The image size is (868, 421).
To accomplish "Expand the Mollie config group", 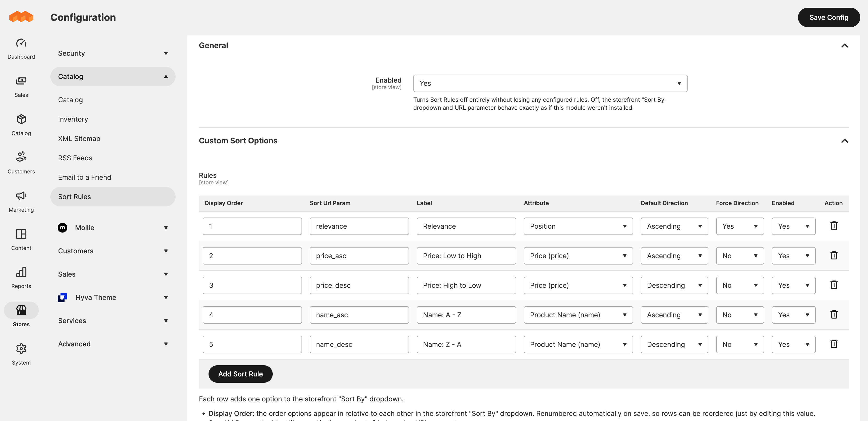I will [x=113, y=228].
